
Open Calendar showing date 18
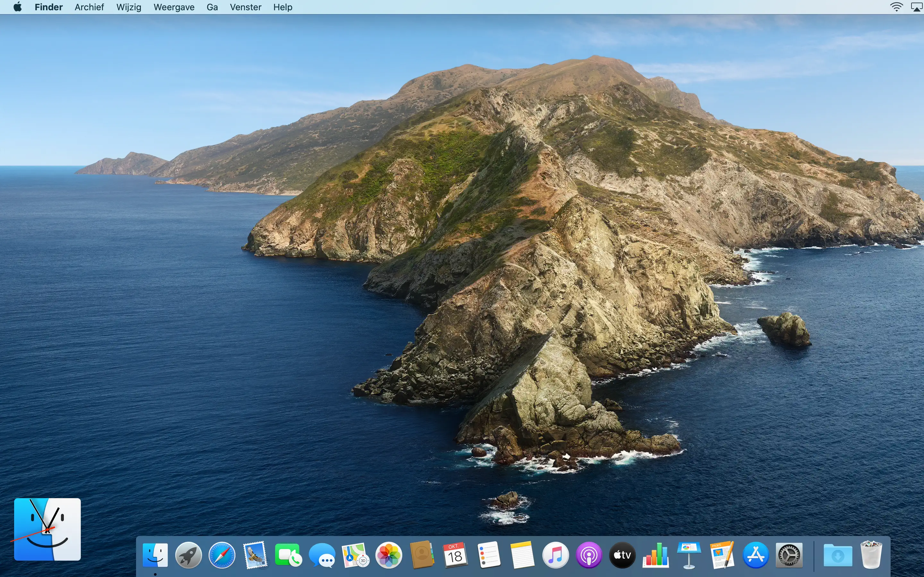point(455,555)
